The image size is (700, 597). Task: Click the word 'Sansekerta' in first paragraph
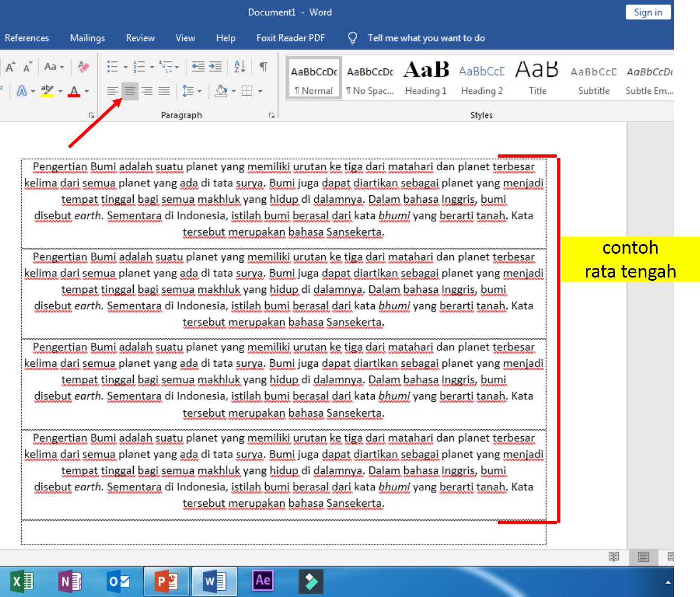click(355, 232)
